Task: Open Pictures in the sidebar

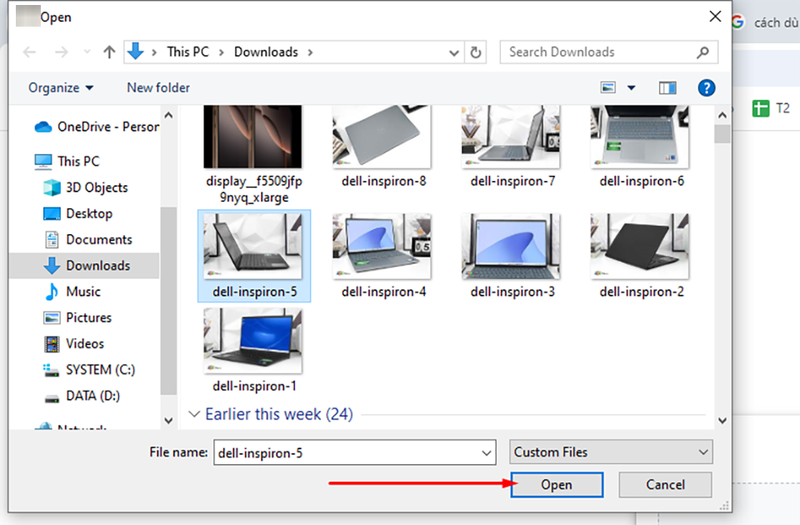Action: coord(77,317)
